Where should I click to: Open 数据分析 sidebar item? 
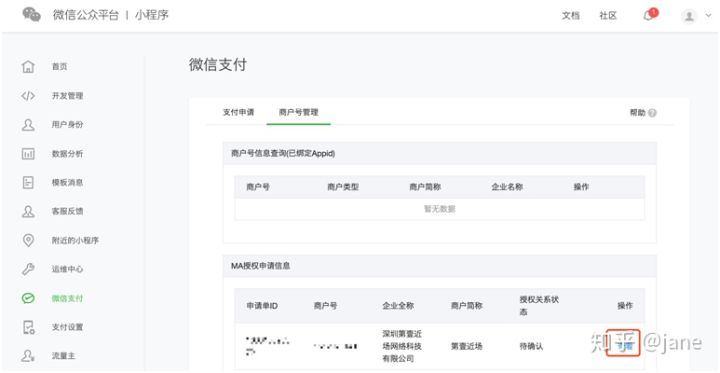[68, 154]
